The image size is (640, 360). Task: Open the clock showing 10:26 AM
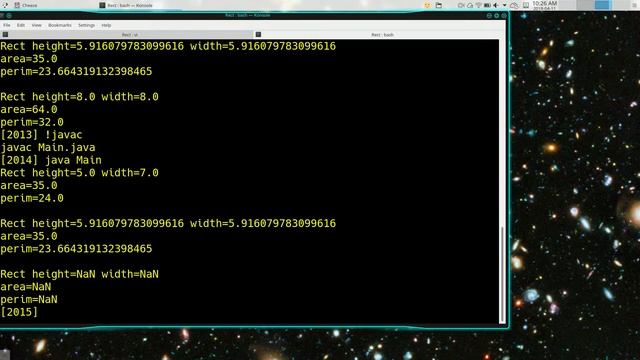tap(544, 5)
